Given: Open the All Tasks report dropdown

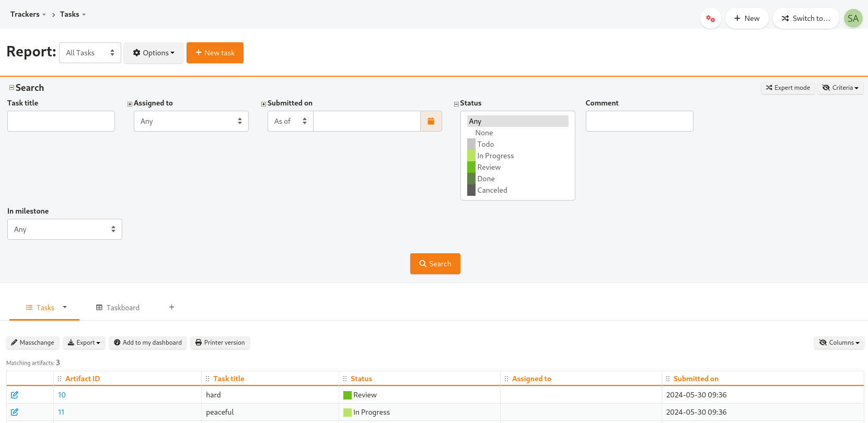Looking at the screenshot, I should [90, 53].
